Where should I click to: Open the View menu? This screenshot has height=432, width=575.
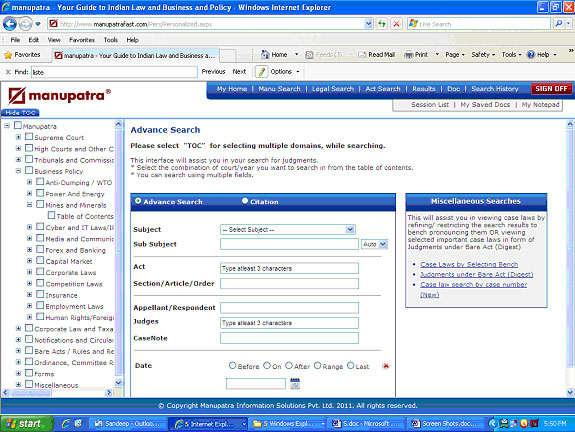pos(54,40)
